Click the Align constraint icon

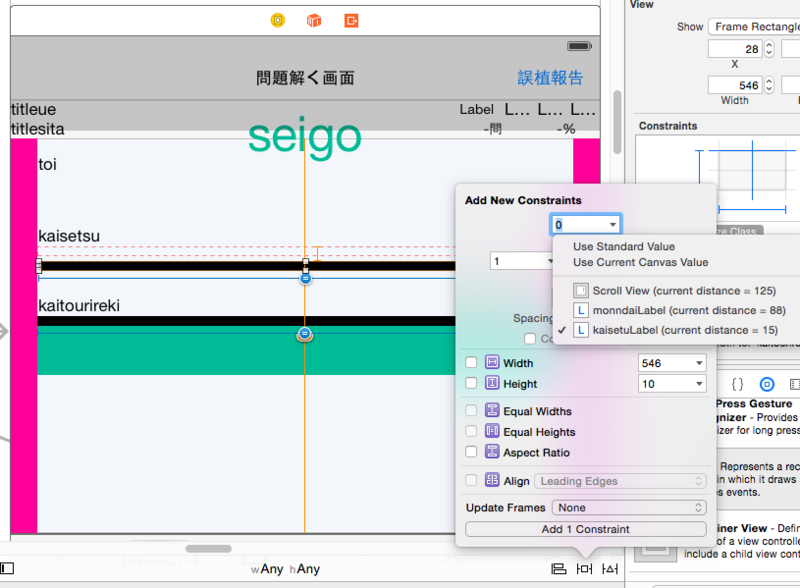click(492, 480)
